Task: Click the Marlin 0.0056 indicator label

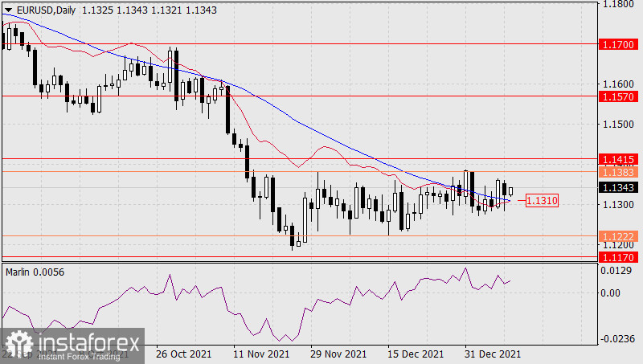Action: (x=35, y=272)
